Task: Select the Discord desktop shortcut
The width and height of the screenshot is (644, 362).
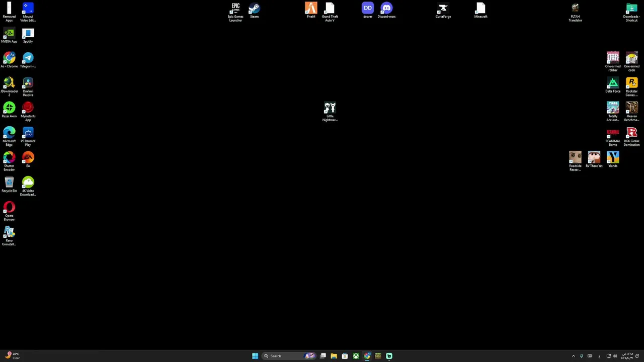Action: 386,11
